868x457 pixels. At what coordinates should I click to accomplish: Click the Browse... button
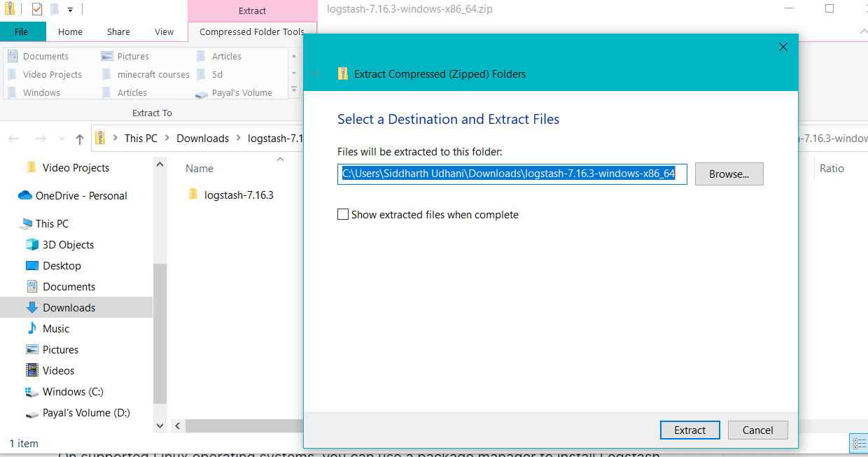(729, 174)
